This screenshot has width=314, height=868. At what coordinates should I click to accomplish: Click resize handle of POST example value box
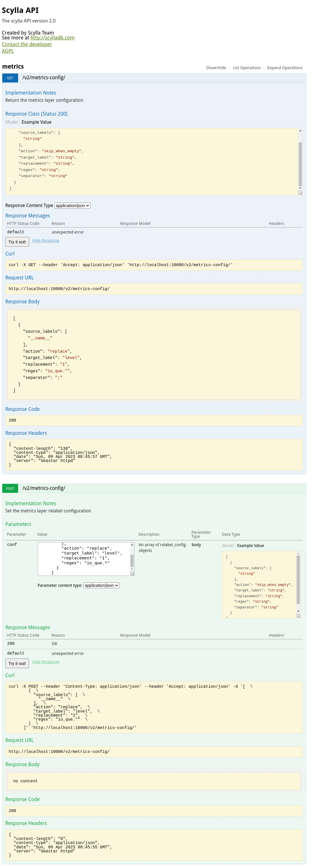298,616
